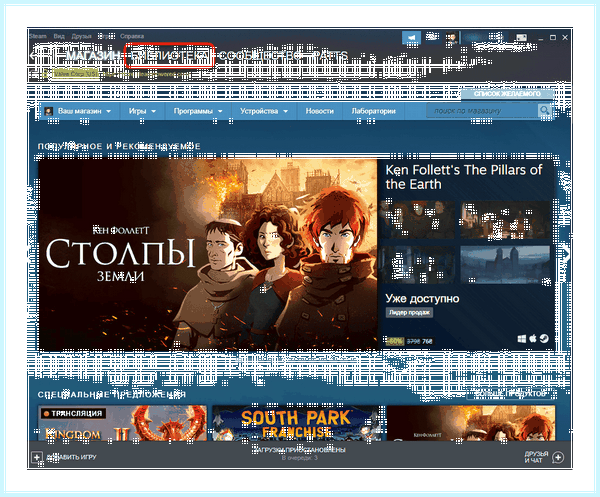
Task: Click the plus icon next to ДОБАВИТЬ ИГРУ
Action: coord(37,457)
